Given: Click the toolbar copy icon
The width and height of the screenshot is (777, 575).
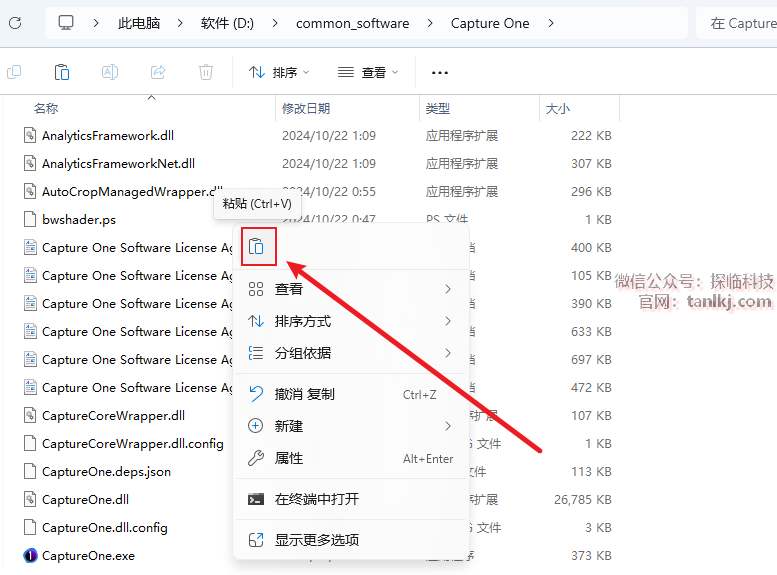Looking at the screenshot, I should click(x=14, y=72).
